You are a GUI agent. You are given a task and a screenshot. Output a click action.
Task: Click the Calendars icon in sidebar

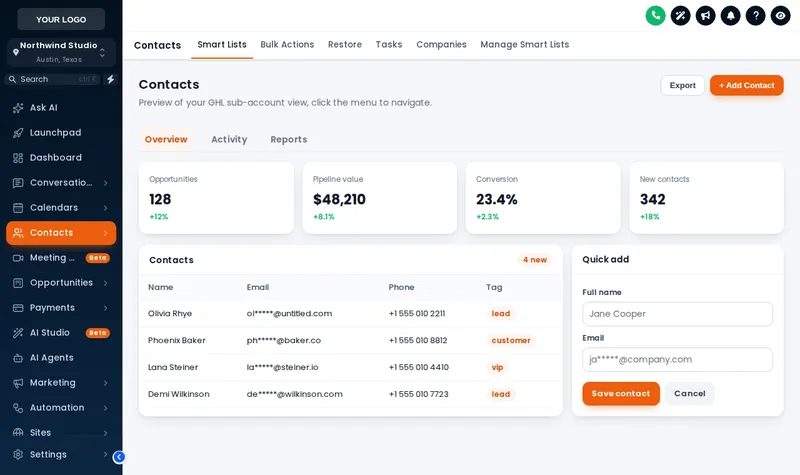[x=18, y=208]
